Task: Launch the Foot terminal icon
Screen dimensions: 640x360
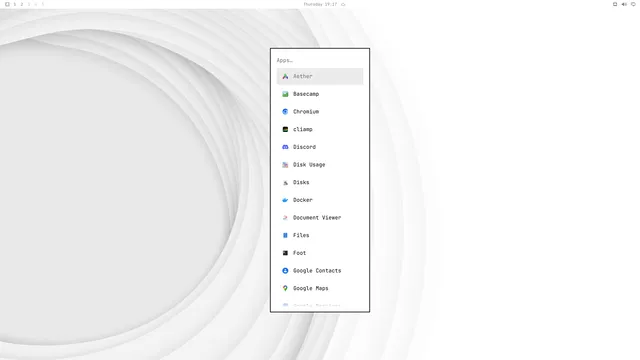Action: click(285, 253)
